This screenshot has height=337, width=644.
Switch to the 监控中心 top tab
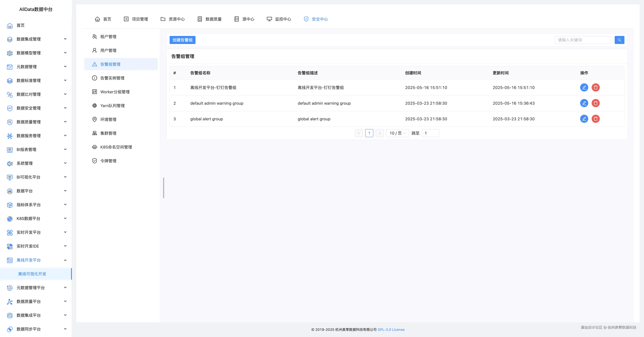(x=279, y=19)
